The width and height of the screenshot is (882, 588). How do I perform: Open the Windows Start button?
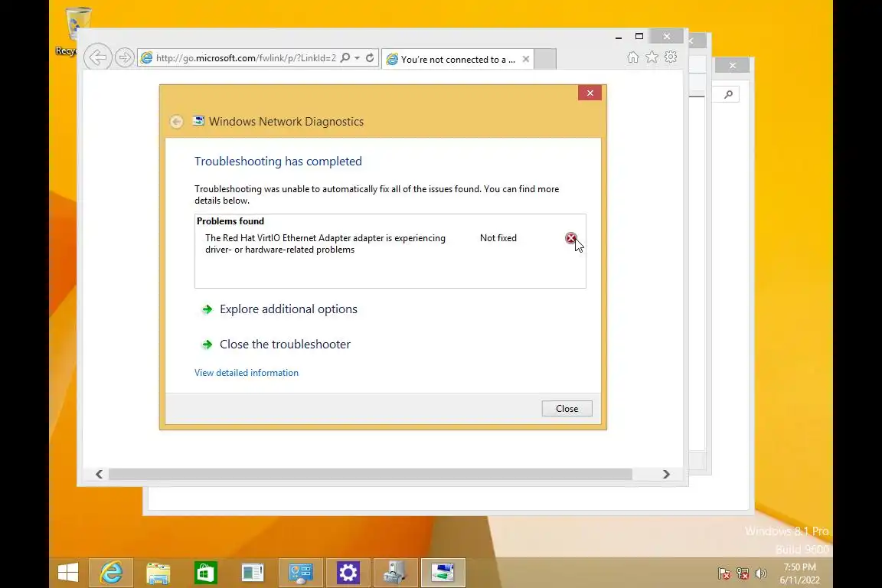[68, 573]
